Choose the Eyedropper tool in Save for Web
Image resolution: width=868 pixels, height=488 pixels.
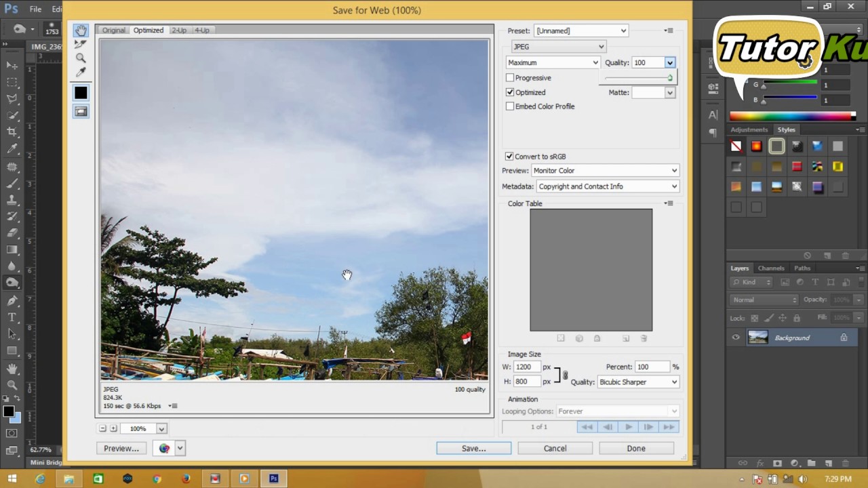(x=81, y=72)
